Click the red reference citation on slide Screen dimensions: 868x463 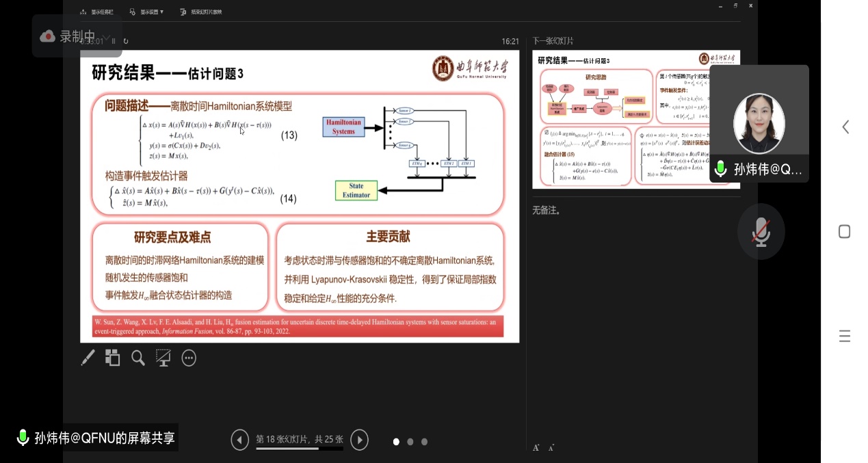pyautogui.click(x=298, y=326)
